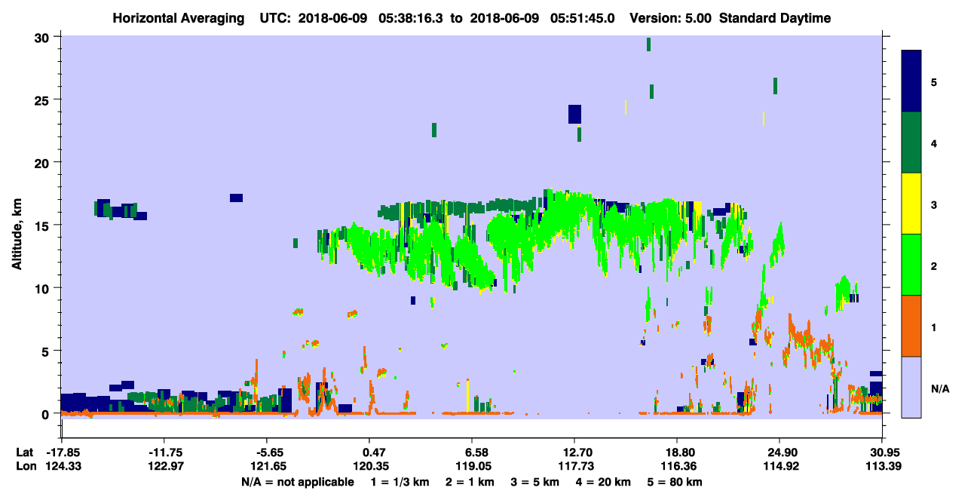This screenshot has width=980, height=503.
Task: Click the bright green color bar segment labeled 2
Action: 911,265
